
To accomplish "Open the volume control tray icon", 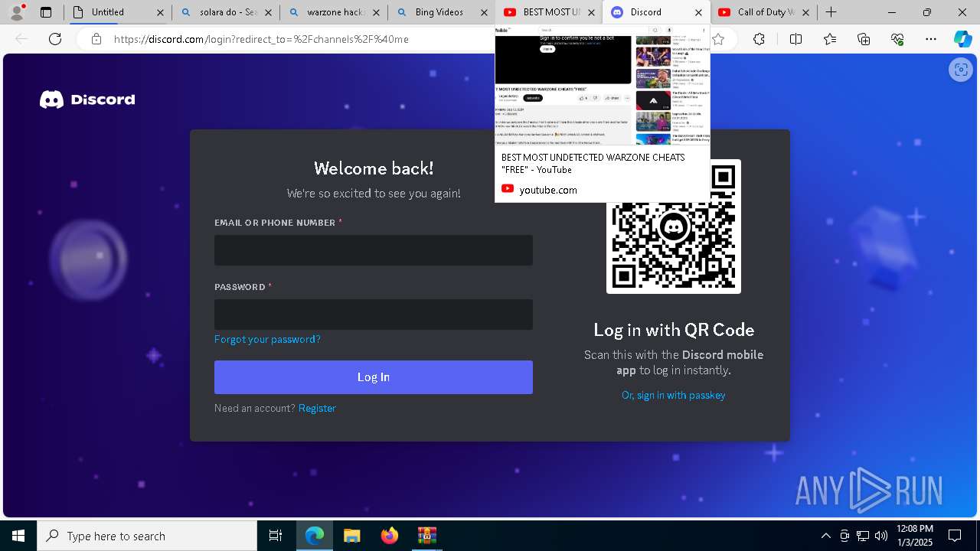I will tap(881, 536).
